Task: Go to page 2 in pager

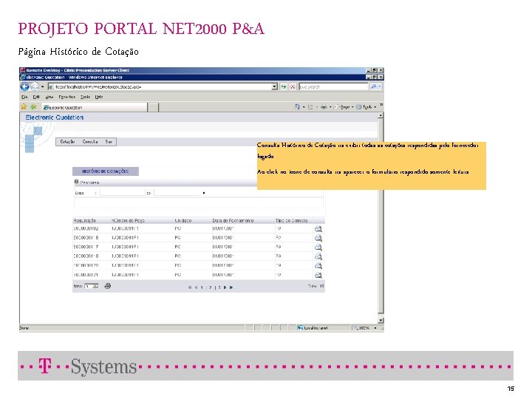Action: coord(211,287)
